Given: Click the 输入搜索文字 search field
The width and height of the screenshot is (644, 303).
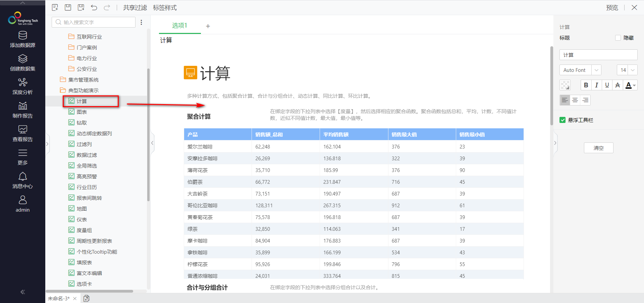Looking at the screenshot, I should [x=94, y=22].
